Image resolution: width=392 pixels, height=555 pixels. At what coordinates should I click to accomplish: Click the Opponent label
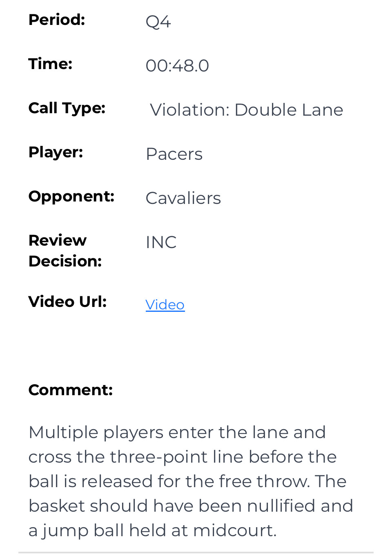pos(71,197)
